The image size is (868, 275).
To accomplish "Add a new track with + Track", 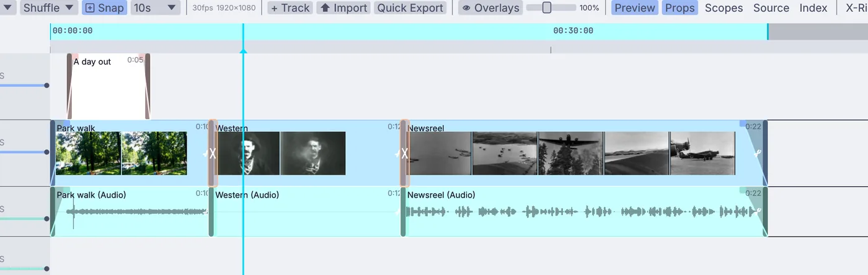I will click(290, 8).
